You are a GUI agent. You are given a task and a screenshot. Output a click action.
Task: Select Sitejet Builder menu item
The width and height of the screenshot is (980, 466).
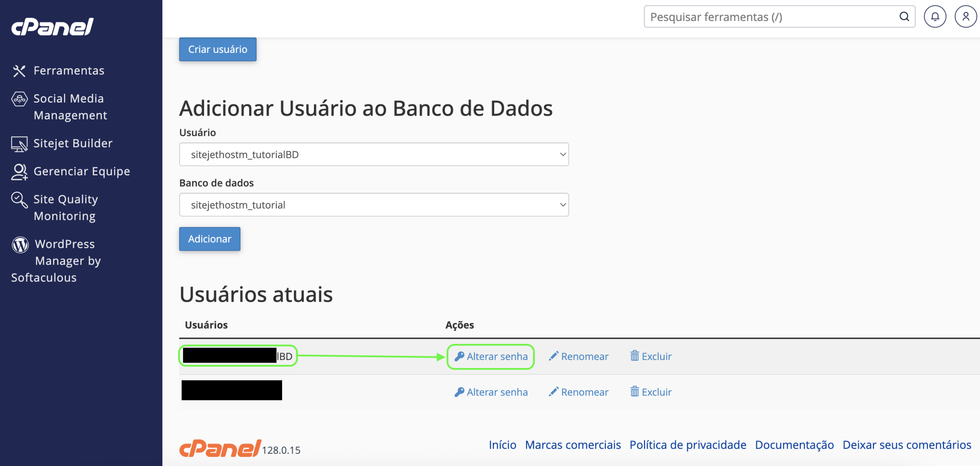tap(73, 143)
